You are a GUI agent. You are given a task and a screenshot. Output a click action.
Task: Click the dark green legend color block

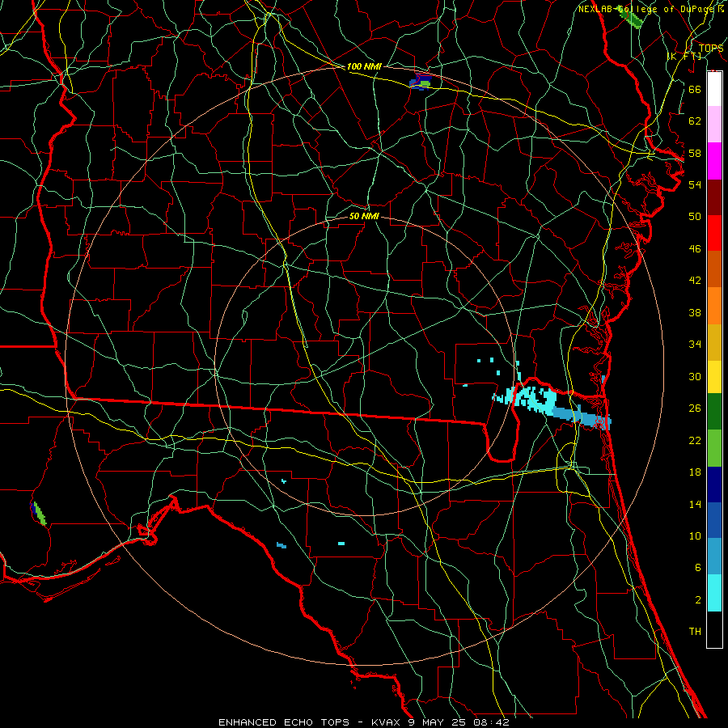pyautogui.click(x=714, y=412)
